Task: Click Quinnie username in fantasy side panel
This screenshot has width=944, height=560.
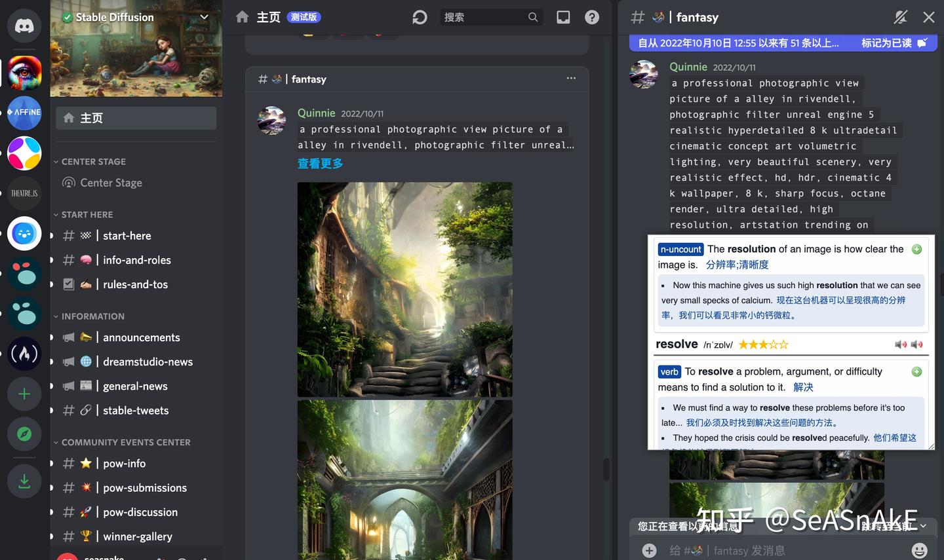Action: (x=688, y=67)
